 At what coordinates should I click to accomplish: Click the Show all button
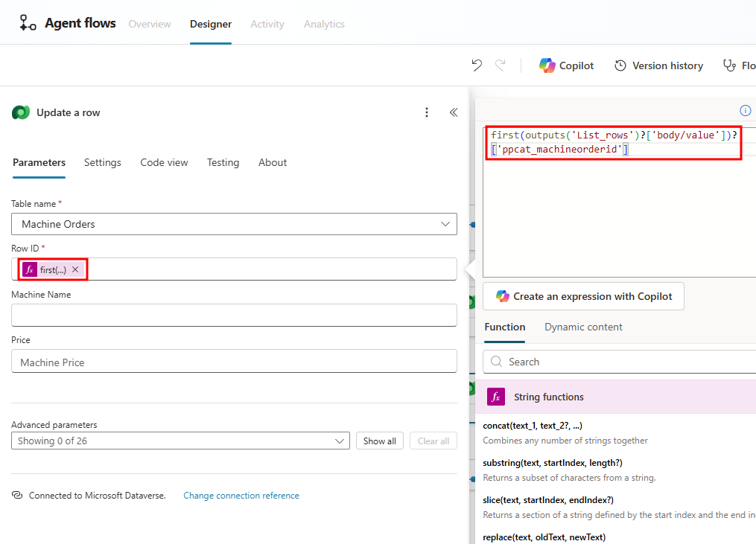[x=379, y=441]
